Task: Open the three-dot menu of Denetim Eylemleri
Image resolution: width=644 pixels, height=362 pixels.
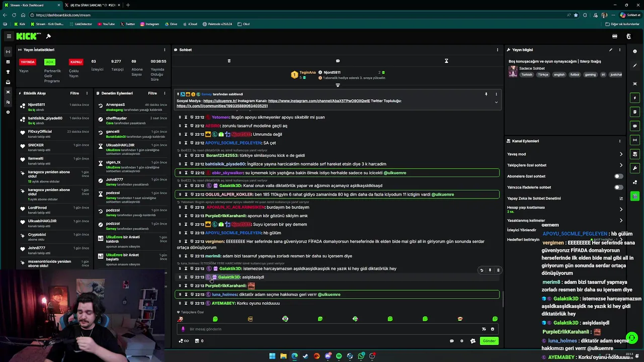Action: point(165,93)
